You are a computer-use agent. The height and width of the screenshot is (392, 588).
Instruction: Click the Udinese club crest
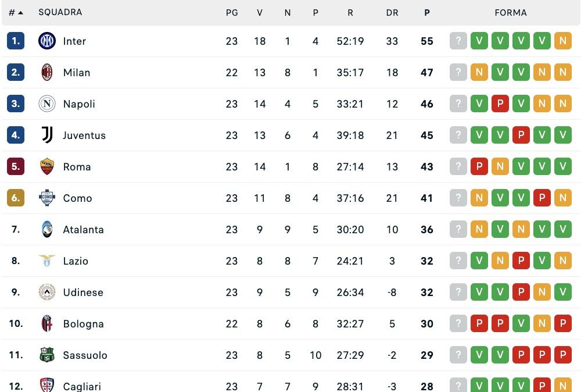point(47,292)
